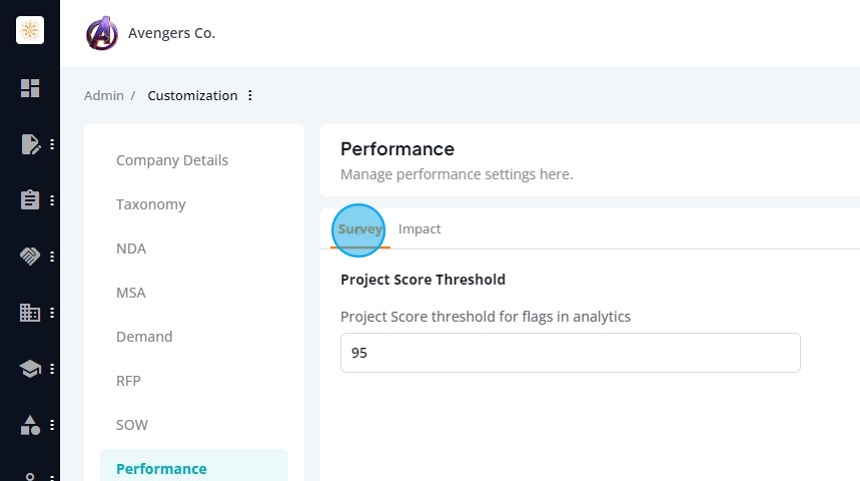Image resolution: width=860 pixels, height=481 pixels.
Task: Expand options dots beside clipboard icon
Action: (x=52, y=200)
